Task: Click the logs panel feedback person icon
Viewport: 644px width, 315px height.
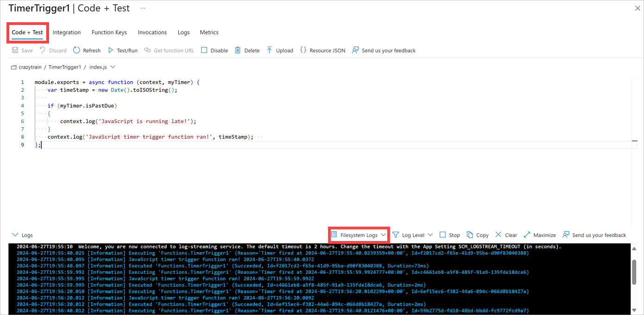Action: coord(566,235)
